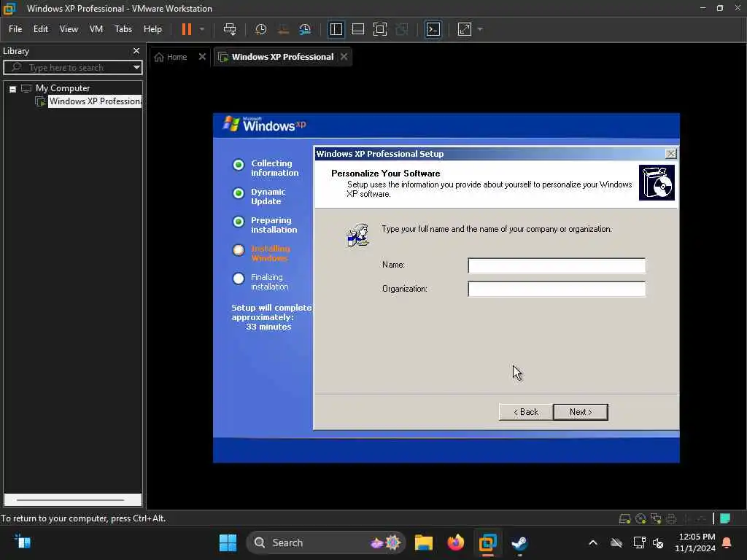This screenshot has width=747, height=560.
Task: Take a snapshot of this virtual machine
Action: tap(260, 29)
